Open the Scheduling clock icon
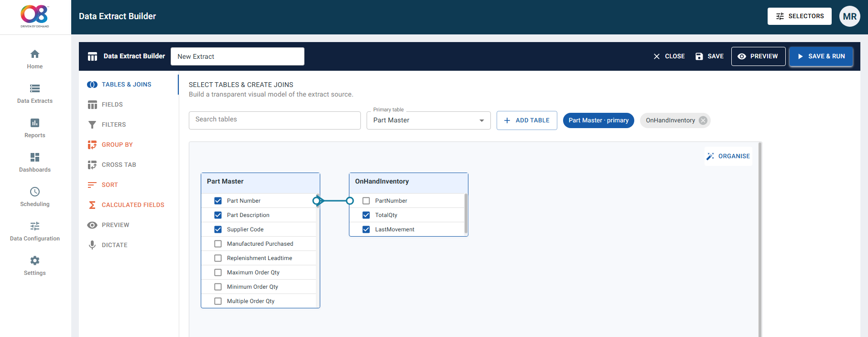This screenshot has width=868, height=337. 35,192
